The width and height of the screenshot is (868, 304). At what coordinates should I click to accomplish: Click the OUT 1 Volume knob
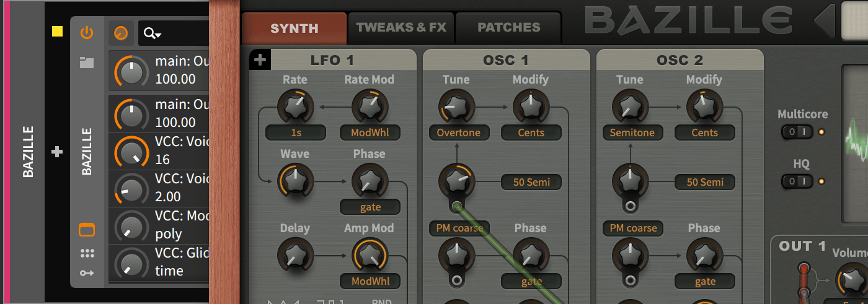tap(854, 280)
